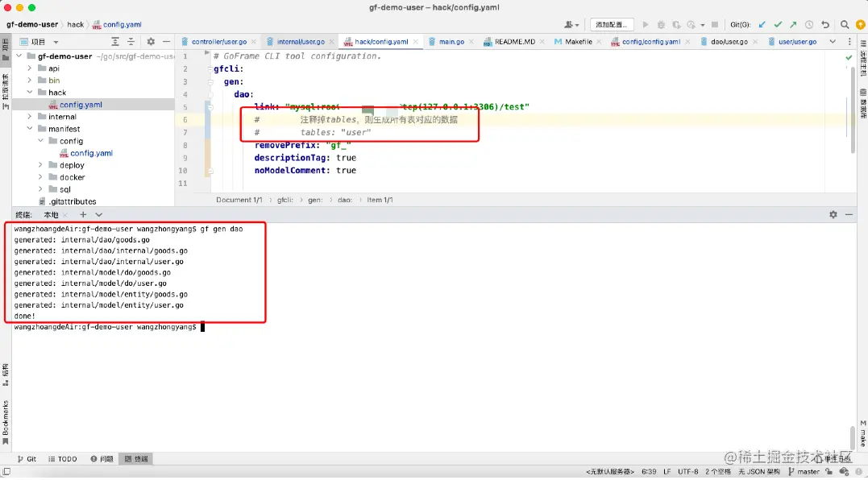Switch to dao/user.go tab

point(729,41)
